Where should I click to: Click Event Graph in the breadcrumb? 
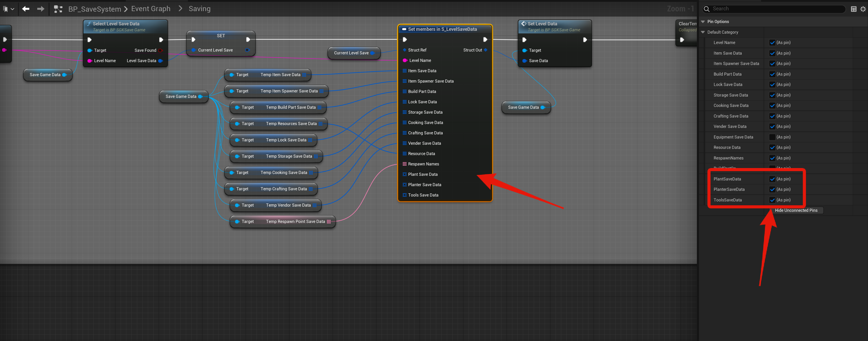[151, 9]
